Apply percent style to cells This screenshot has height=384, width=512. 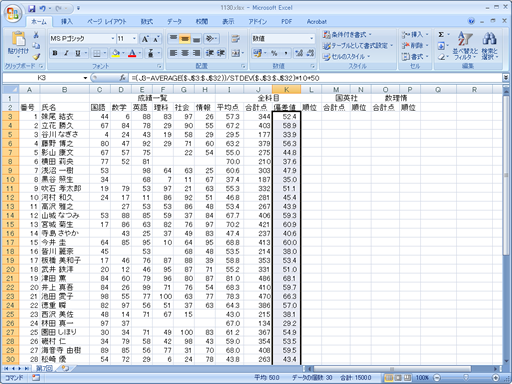274,53
